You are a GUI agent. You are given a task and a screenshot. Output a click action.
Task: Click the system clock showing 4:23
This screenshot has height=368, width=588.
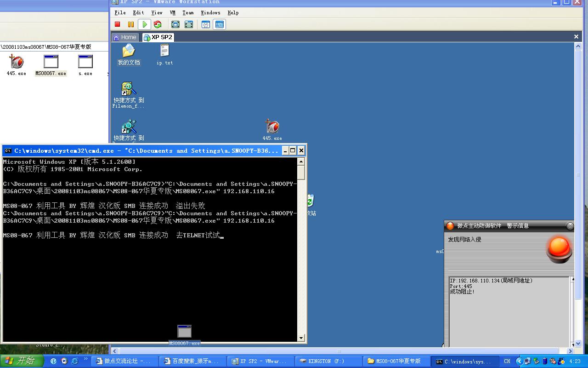point(575,362)
